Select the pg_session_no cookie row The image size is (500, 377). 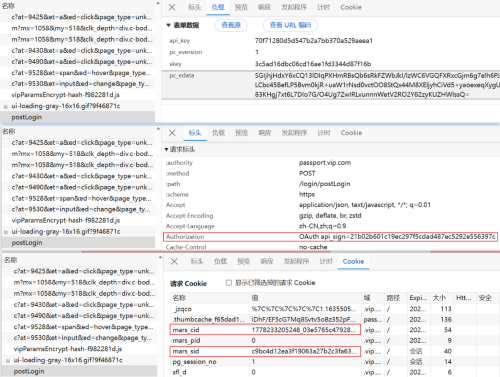[x=334, y=362]
